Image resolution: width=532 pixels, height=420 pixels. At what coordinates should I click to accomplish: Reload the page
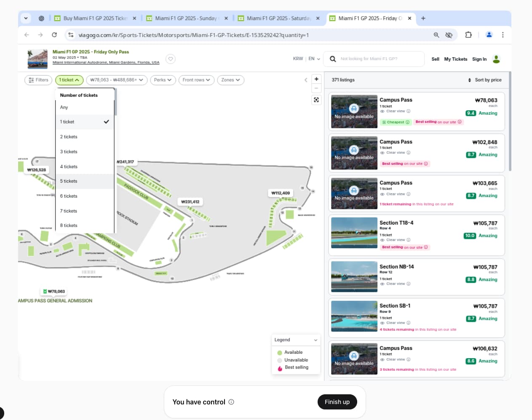tap(54, 35)
